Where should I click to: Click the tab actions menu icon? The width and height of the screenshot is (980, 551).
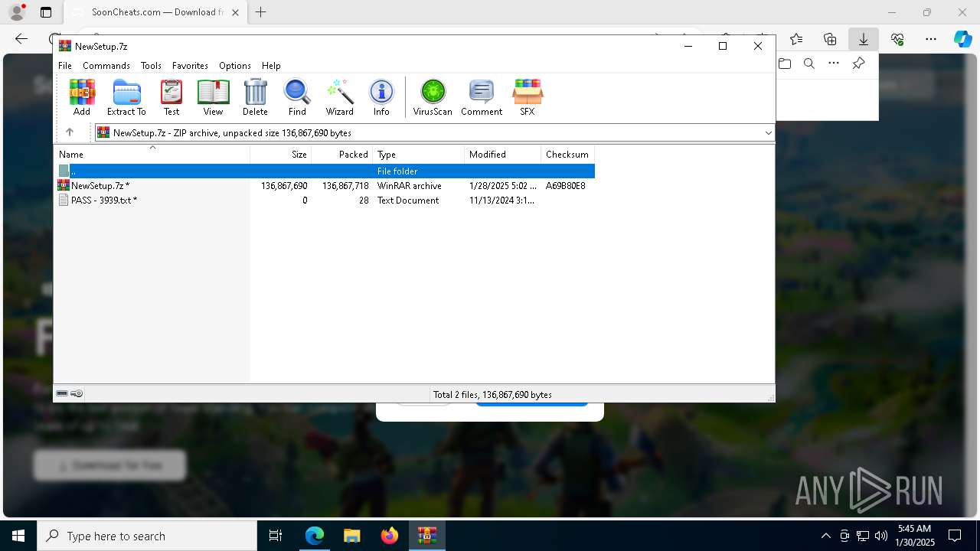pyautogui.click(x=46, y=12)
